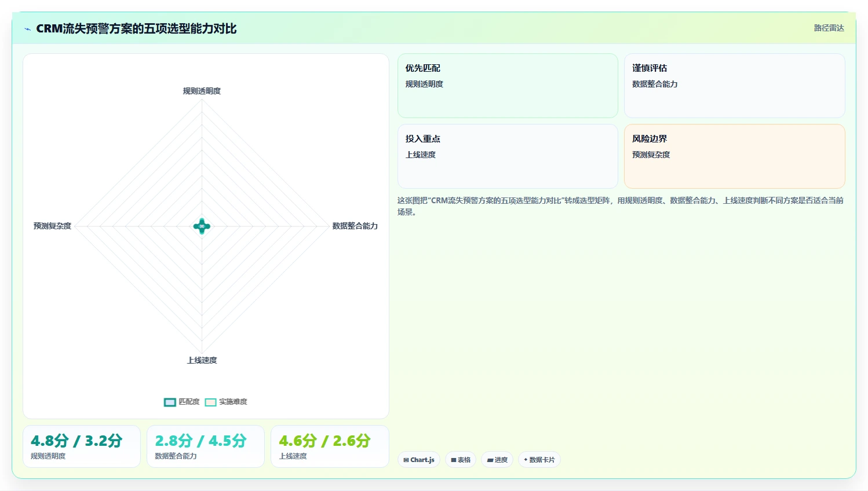The width and height of the screenshot is (868, 491).
Task: Click the 数据卡片 chip
Action: point(539,460)
